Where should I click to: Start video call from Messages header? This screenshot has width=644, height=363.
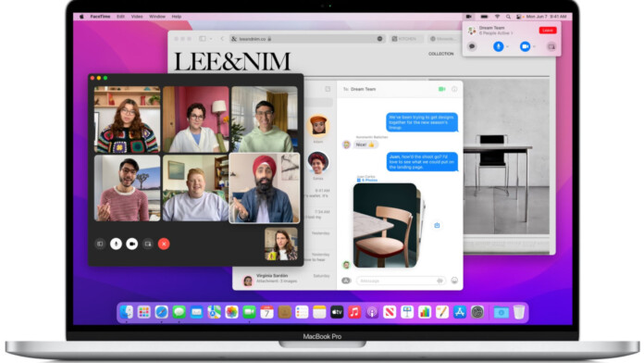442,89
